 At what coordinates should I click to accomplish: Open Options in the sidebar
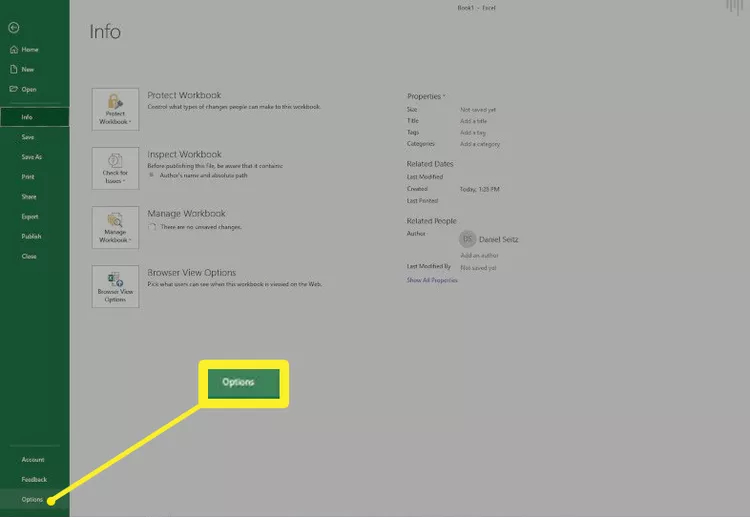(34, 499)
